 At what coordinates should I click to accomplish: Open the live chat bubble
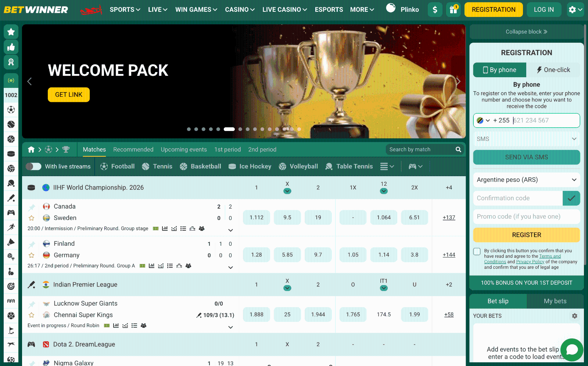pyautogui.click(x=572, y=349)
